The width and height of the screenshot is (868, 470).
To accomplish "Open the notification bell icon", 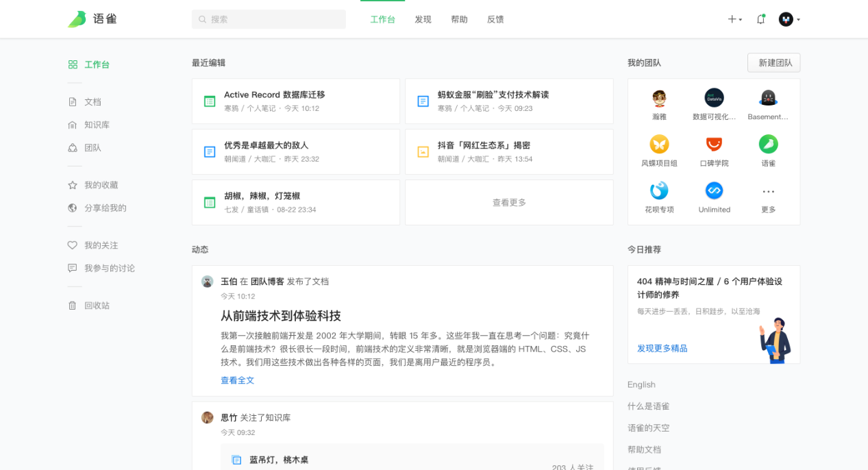I will click(x=760, y=19).
